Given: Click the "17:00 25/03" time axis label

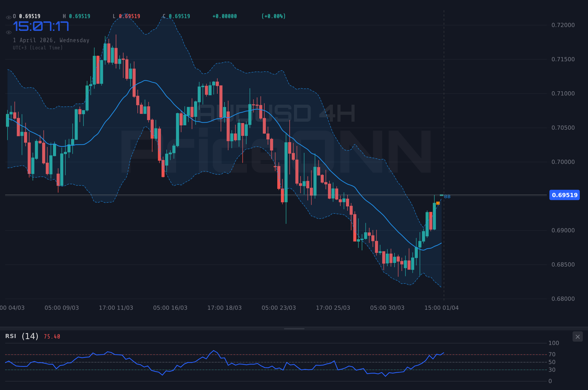Looking at the screenshot, I should coord(333,308).
